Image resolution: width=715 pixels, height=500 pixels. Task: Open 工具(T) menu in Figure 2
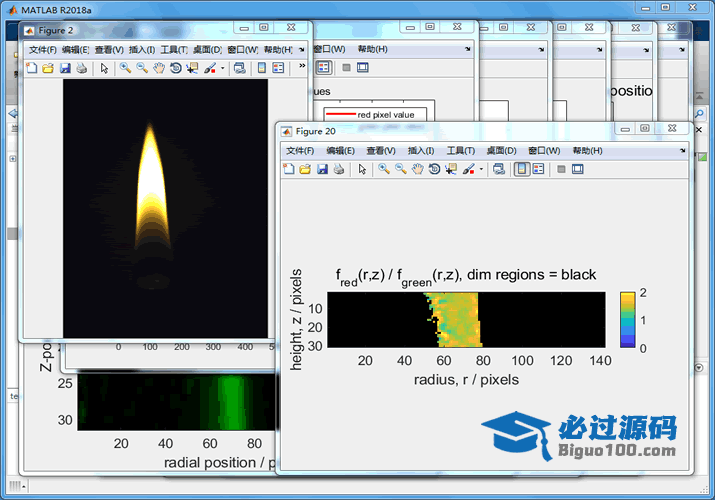tap(174, 50)
